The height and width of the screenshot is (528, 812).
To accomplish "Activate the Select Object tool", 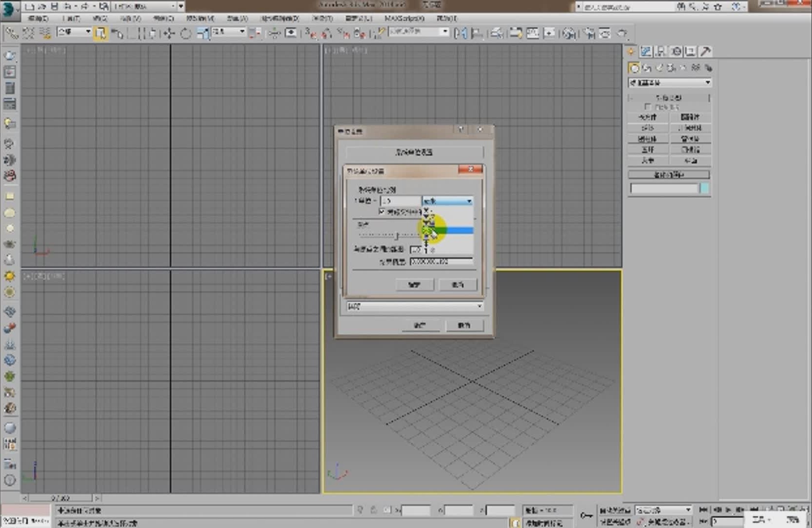I will click(x=100, y=33).
